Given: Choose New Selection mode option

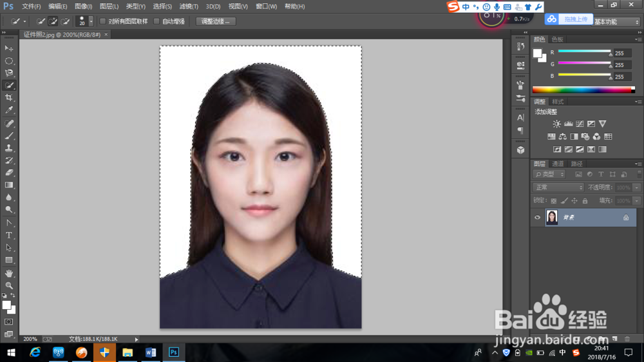Looking at the screenshot, I should pyautogui.click(x=40, y=21).
